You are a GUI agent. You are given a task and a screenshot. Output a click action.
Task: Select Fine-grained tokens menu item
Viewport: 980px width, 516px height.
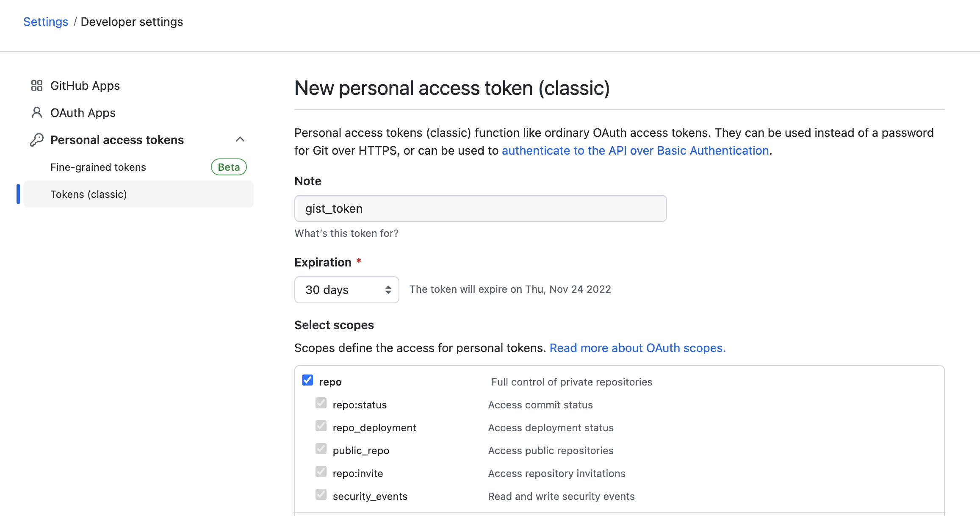pyautogui.click(x=98, y=167)
